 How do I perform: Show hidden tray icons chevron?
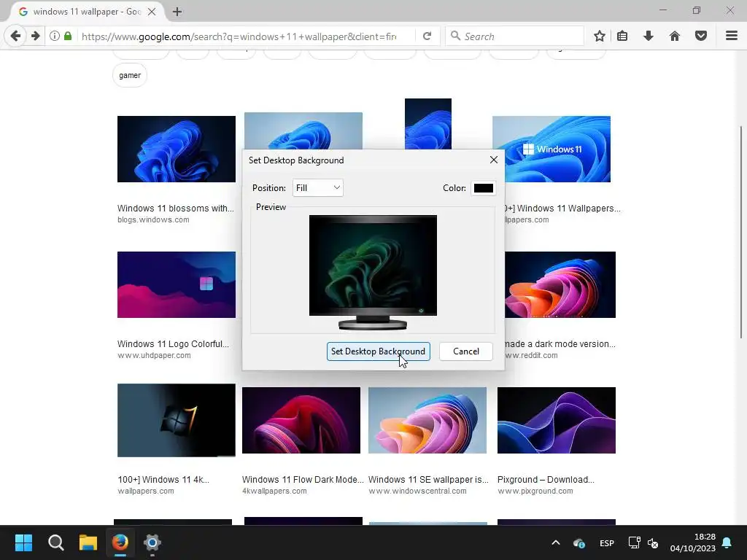[x=555, y=542]
